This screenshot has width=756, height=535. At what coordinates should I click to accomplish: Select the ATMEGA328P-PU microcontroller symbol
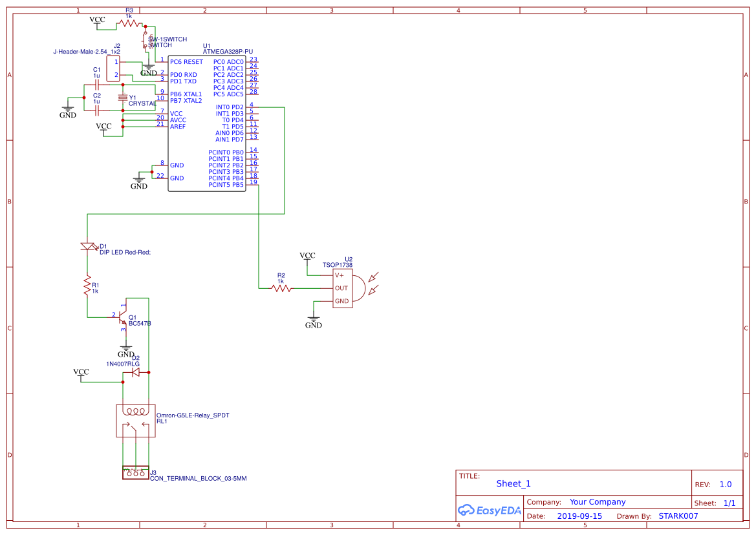coord(206,123)
